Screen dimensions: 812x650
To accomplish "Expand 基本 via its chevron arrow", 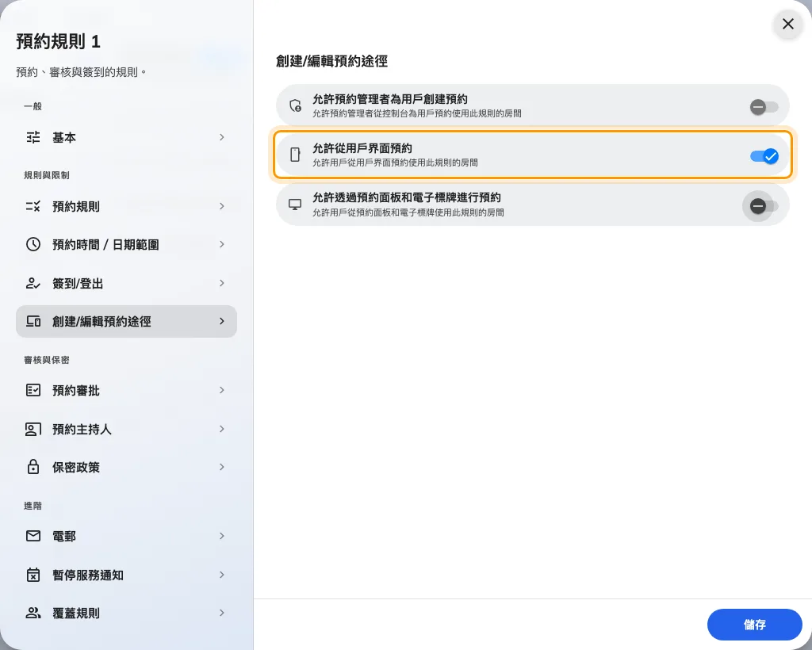I will 222,137.
